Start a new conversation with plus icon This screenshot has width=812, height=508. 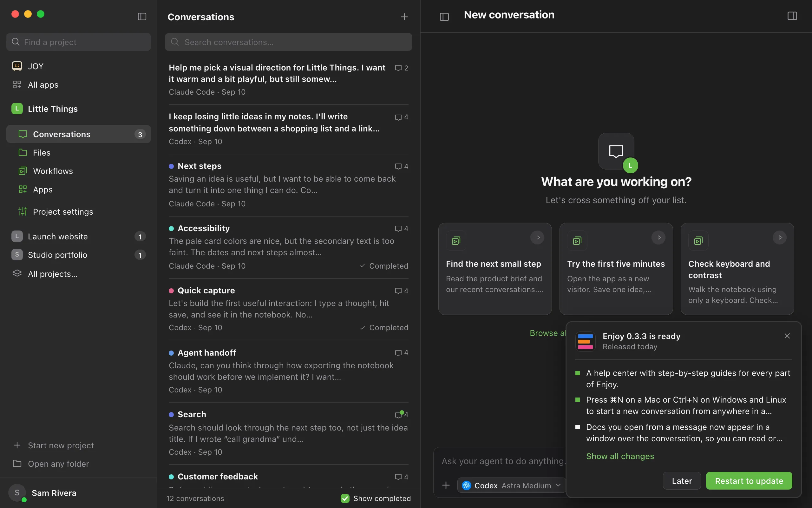tap(404, 17)
